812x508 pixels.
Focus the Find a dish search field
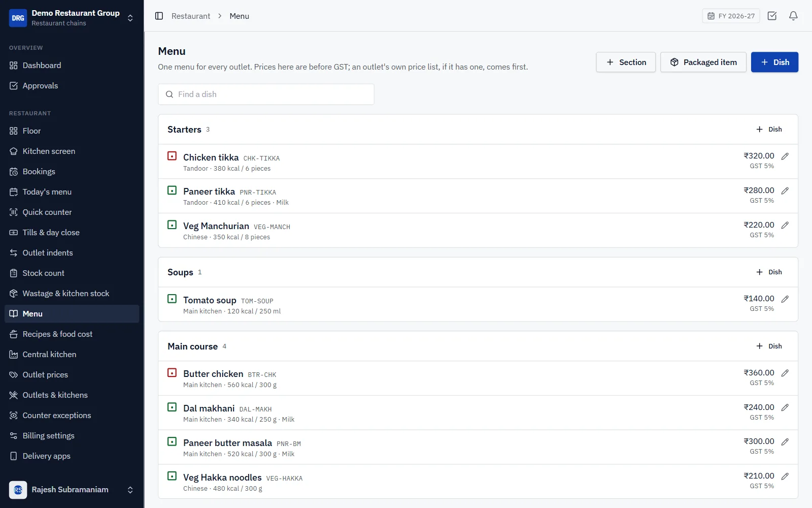point(266,94)
